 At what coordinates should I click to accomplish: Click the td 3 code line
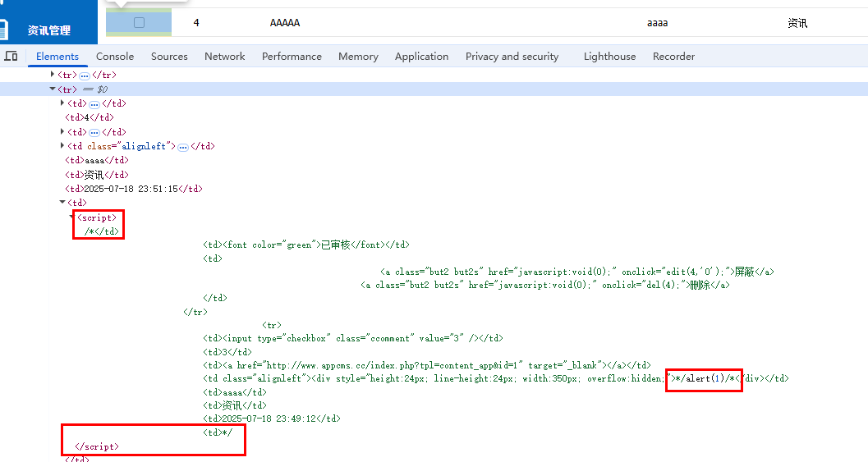[x=227, y=352]
